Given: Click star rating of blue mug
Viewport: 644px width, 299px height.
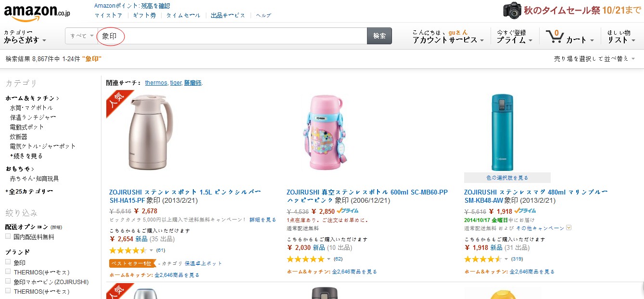Looking at the screenshot, I should tap(483, 259).
